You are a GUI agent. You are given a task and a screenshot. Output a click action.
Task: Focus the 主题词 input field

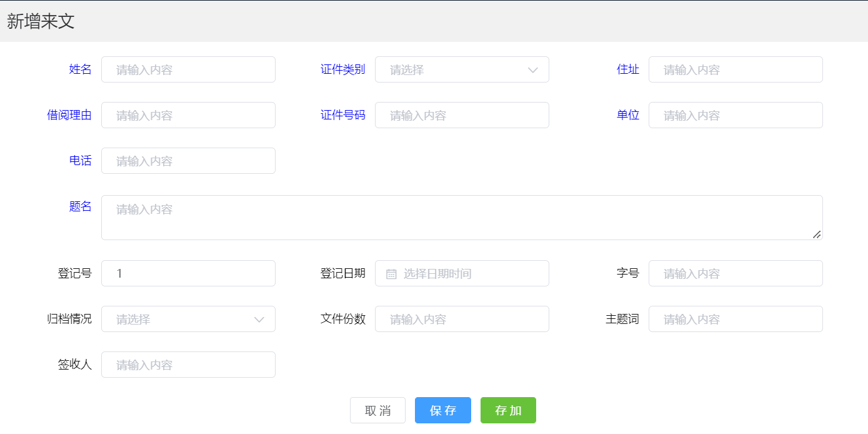point(736,319)
